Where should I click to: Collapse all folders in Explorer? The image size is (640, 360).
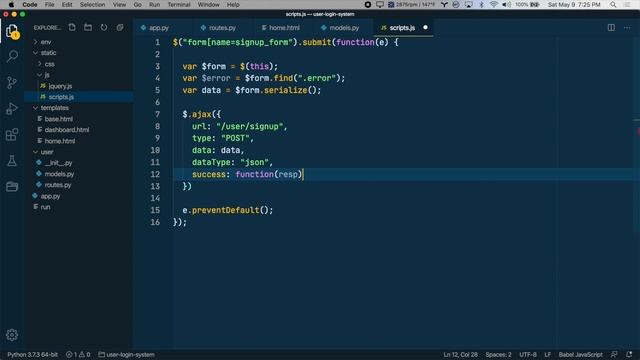click(120, 27)
